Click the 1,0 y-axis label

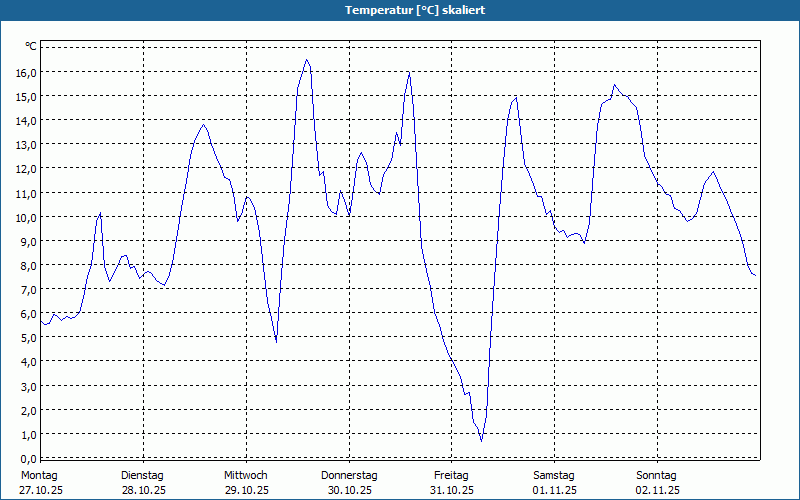(x=29, y=435)
